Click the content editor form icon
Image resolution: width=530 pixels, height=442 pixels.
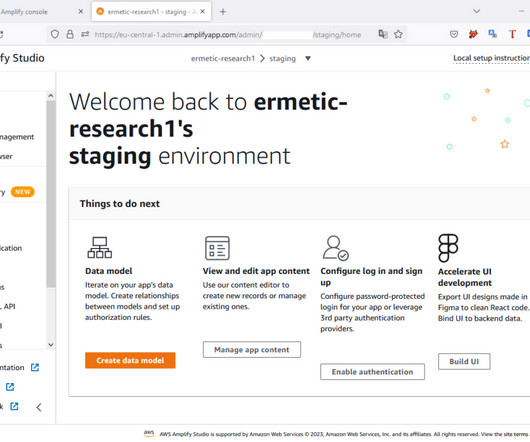coord(217,248)
